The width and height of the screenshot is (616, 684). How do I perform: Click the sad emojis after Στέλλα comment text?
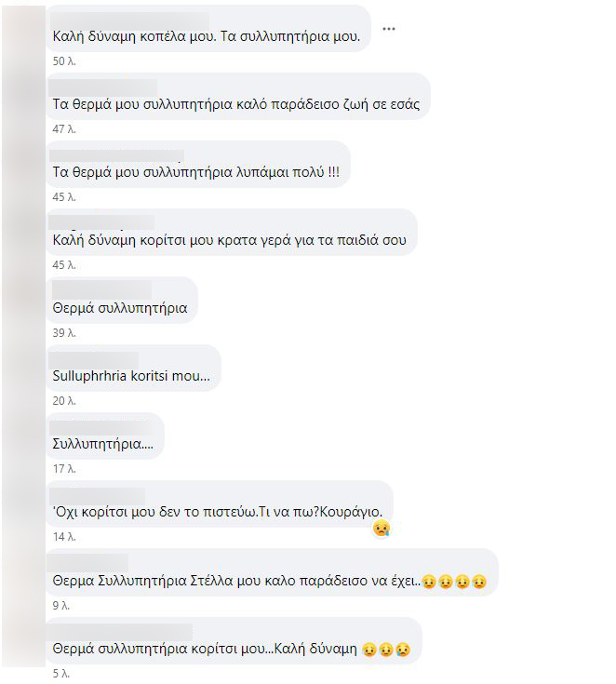tap(454, 582)
